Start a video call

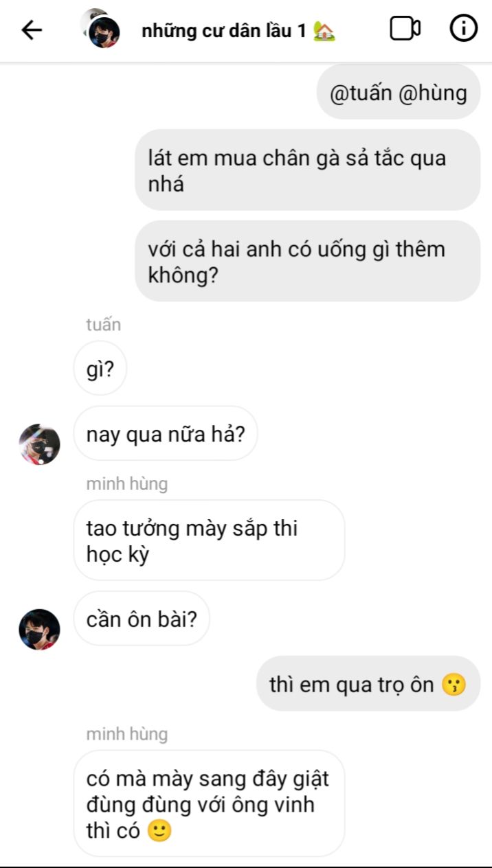405,29
